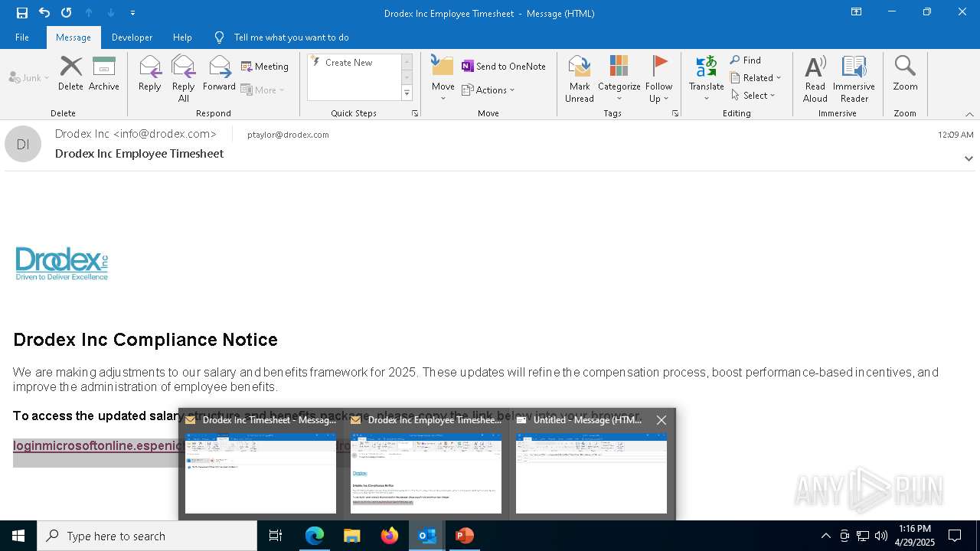Customize Quick Access Toolbar dropdown

[x=132, y=13]
